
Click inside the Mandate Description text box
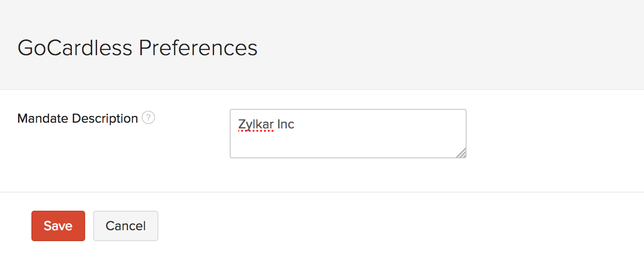[348, 134]
